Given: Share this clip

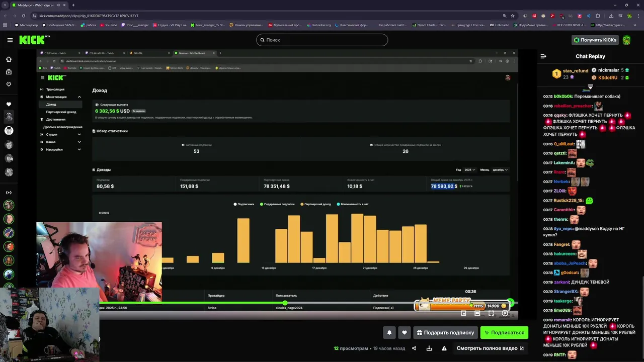Looking at the screenshot, I should click(414, 348).
